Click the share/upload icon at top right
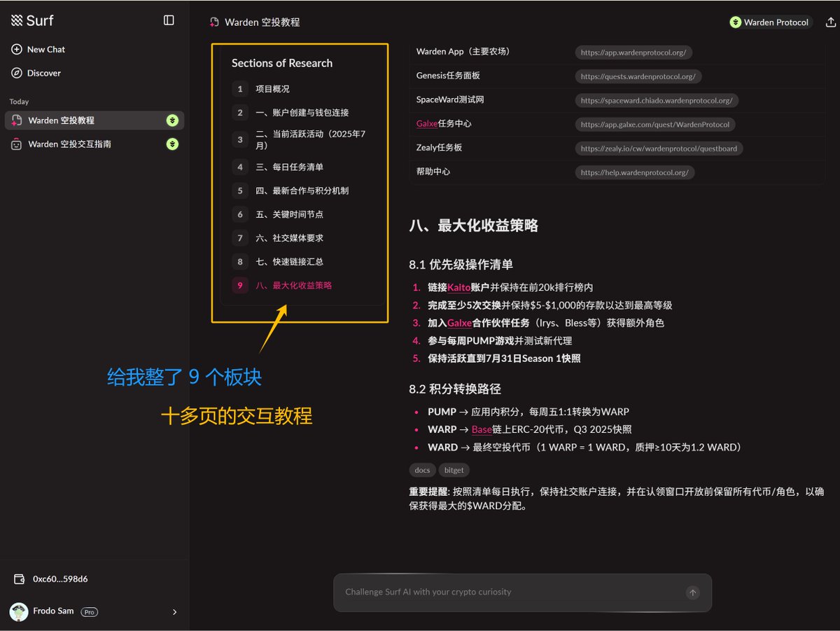 pos(831,22)
